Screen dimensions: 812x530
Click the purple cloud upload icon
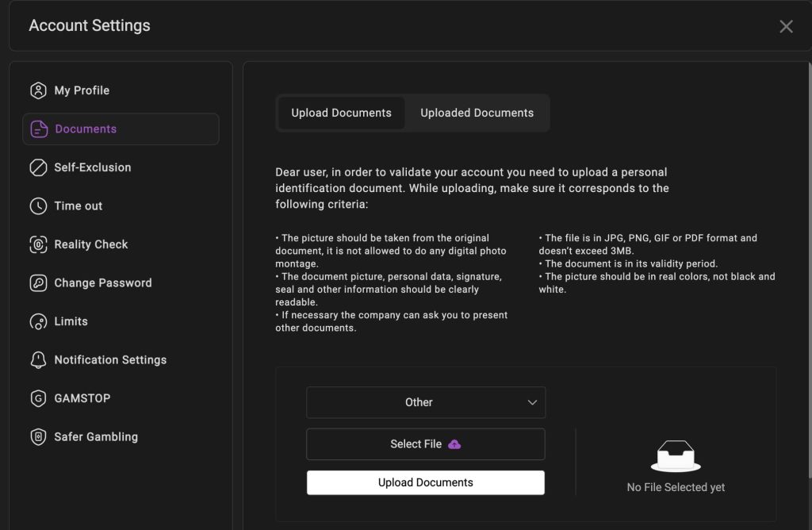[454, 444]
